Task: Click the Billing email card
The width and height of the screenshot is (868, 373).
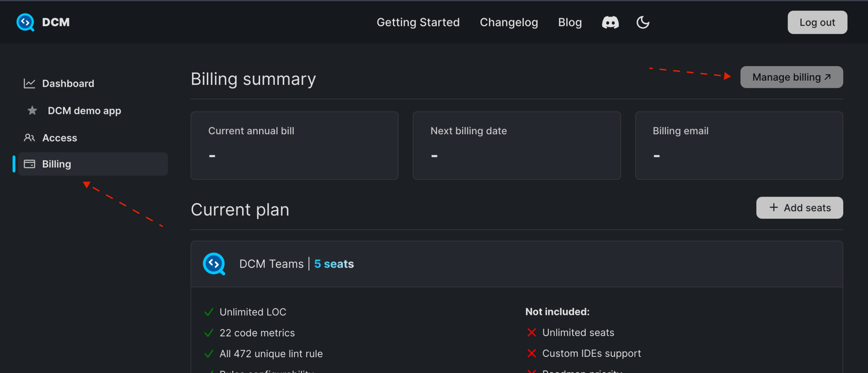Action: (739, 145)
